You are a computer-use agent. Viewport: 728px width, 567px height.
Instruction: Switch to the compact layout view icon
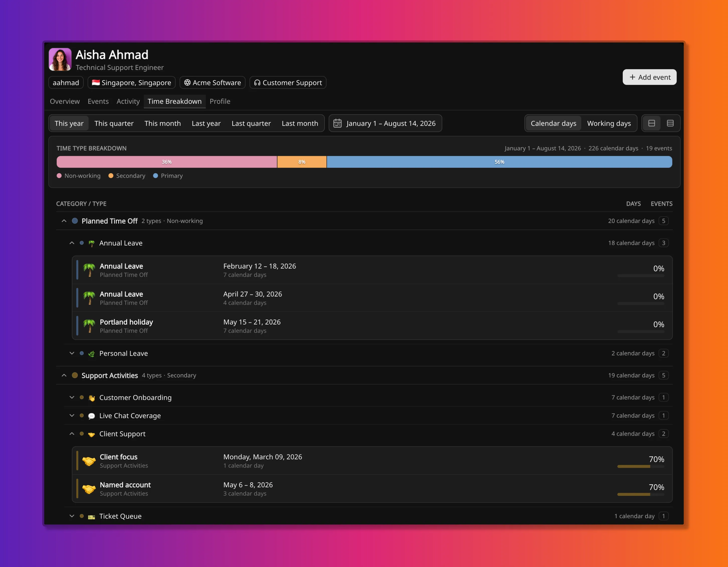652,123
